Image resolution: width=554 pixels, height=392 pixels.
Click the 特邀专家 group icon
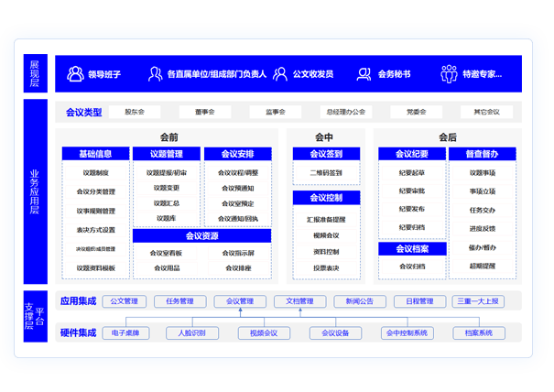[449, 74]
